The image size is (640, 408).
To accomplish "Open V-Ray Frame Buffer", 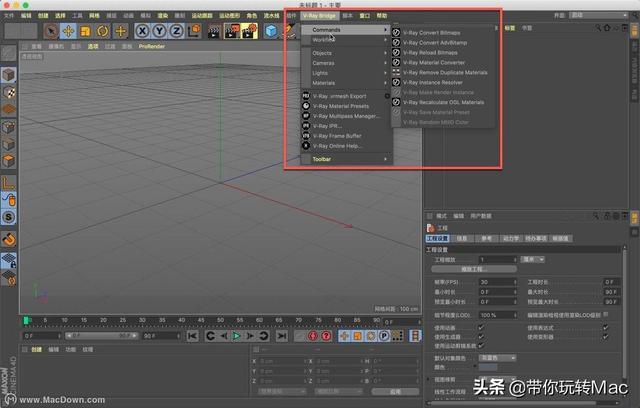I will (347, 136).
